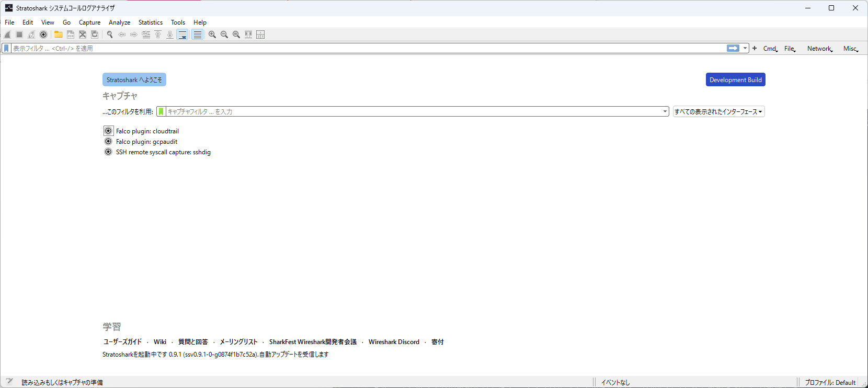Expand the Network filter dropdown
This screenshot has width=868, height=388.
pos(819,49)
